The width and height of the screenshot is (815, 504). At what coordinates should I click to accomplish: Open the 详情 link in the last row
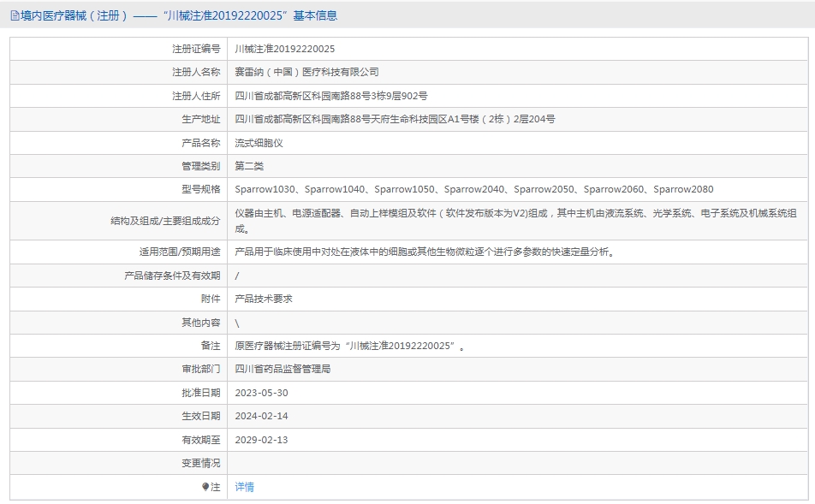point(245,487)
